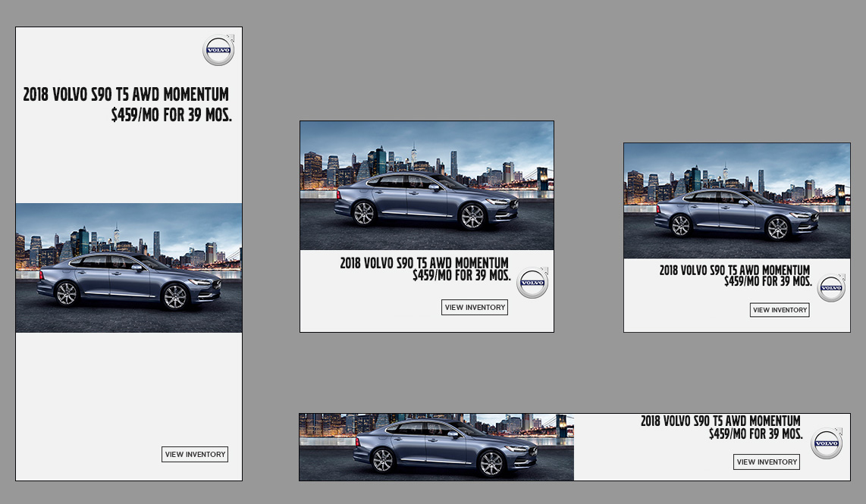Select the car photo in the right rectangle ad
The height and width of the screenshot is (504, 866).
(x=737, y=201)
